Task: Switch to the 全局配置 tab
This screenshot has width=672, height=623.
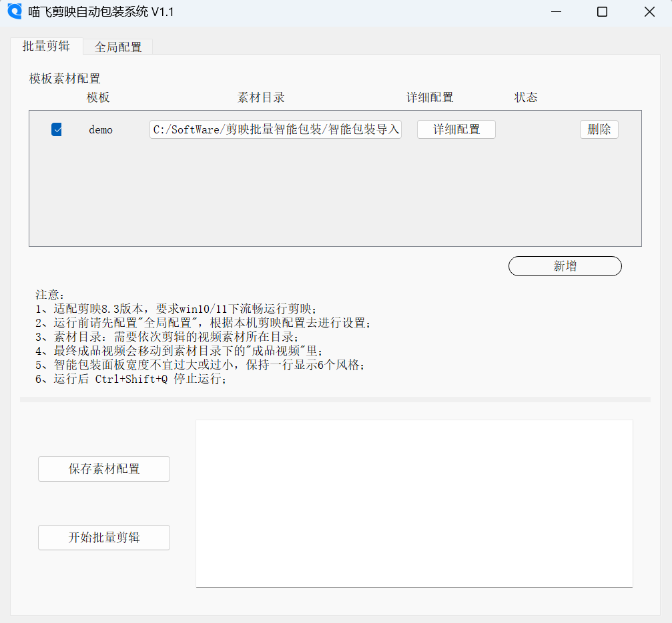Action: tap(117, 47)
